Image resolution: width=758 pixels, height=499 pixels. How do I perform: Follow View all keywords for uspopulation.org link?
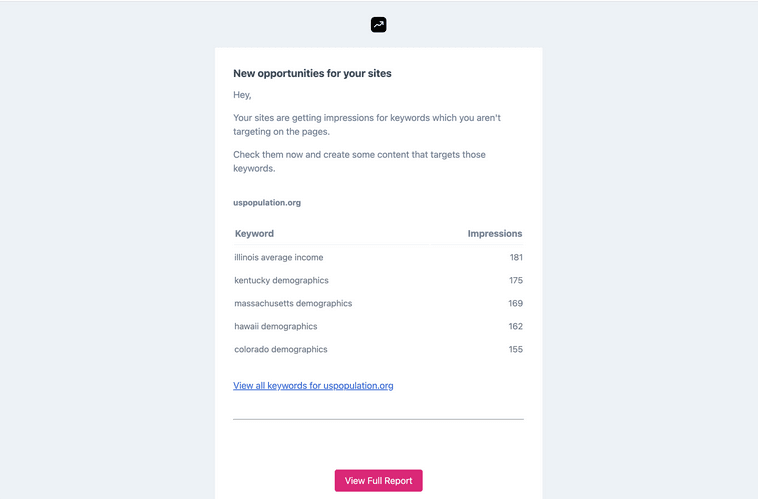313,385
